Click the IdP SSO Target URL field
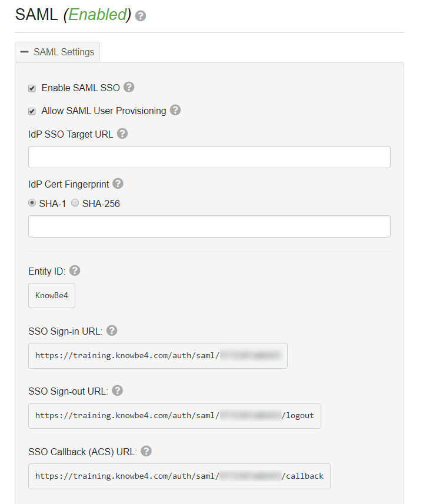Viewport: 443px width, 504px height. 209,157
